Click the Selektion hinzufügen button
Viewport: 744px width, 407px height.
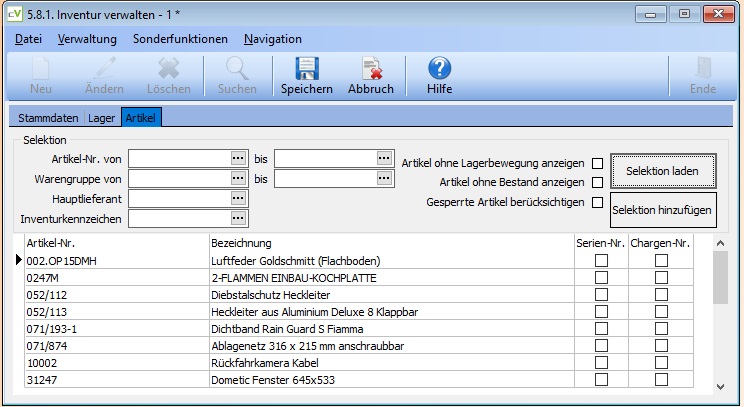[x=663, y=210]
